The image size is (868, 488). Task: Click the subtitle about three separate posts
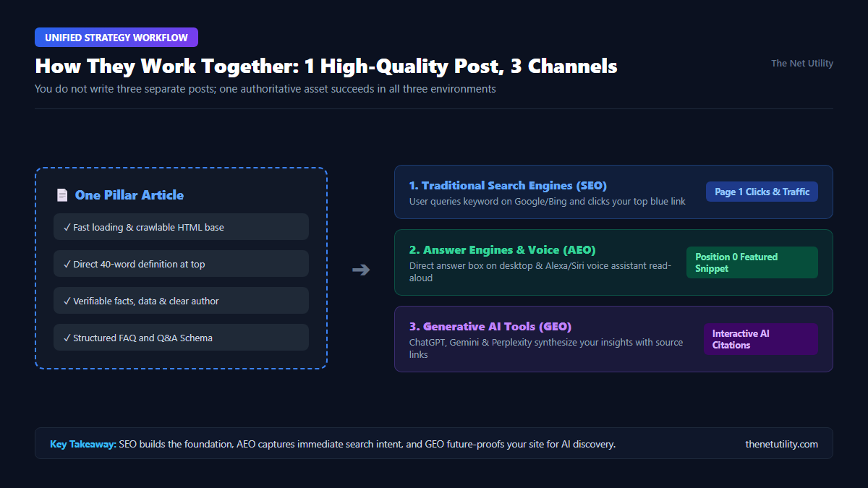pyautogui.click(x=265, y=89)
